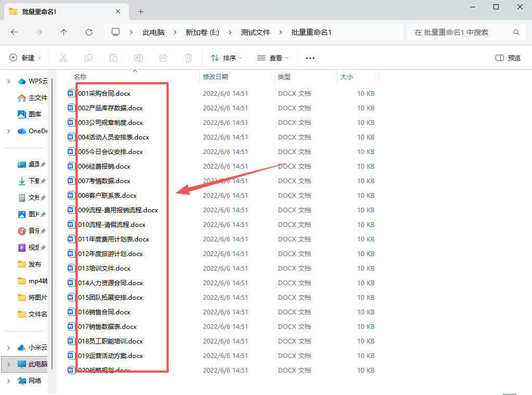This screenshot has height=395, width=532.
Task: Click the Copy icon in toolbar
Action: (88, 58)
